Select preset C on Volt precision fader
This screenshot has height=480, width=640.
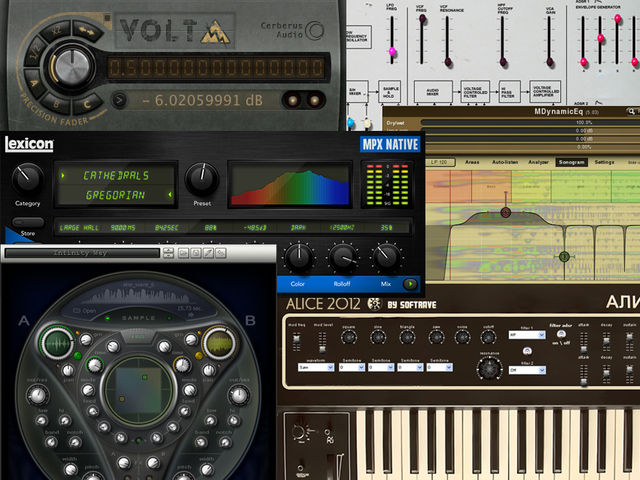click(x=87, y=104)
